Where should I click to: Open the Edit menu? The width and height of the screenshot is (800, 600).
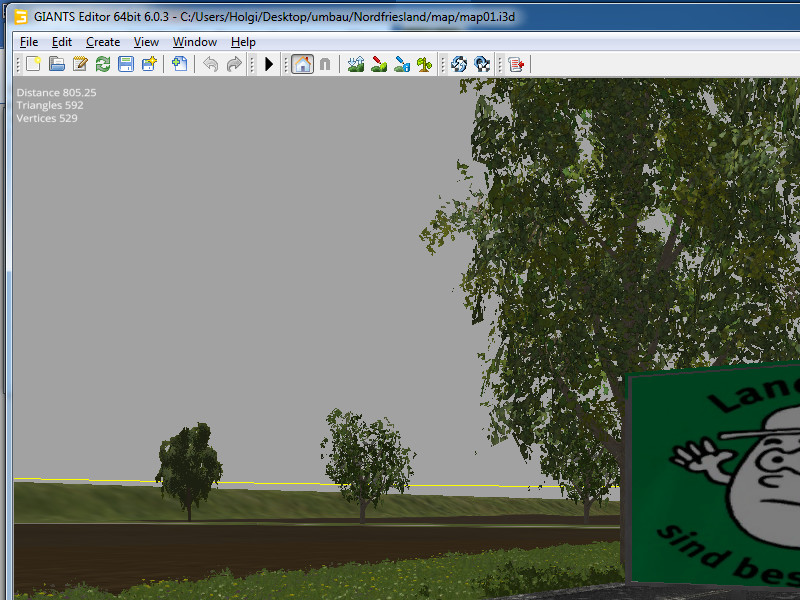point(62,42)
